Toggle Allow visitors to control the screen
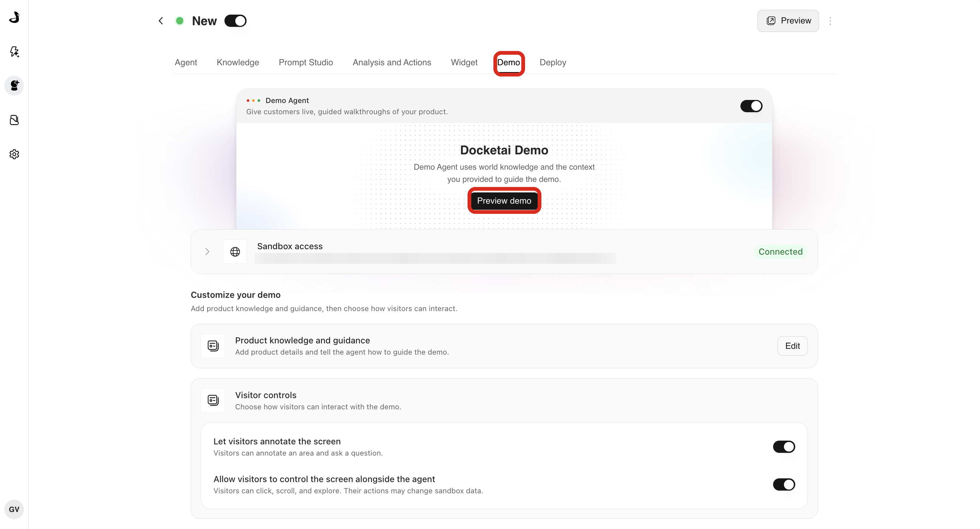Image resolution: width=980 pixels, height=529 pixels. coord(784,484)
